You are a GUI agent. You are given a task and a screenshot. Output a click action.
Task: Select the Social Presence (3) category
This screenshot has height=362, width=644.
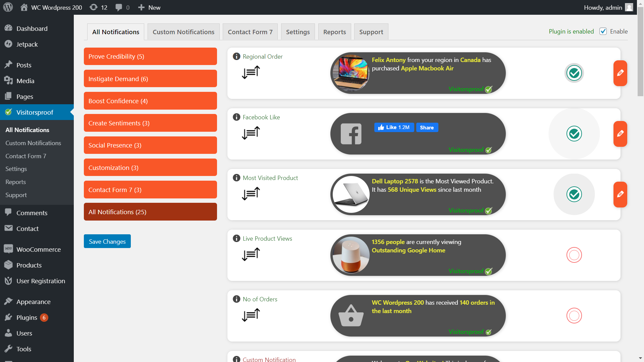tap(150, 145)
